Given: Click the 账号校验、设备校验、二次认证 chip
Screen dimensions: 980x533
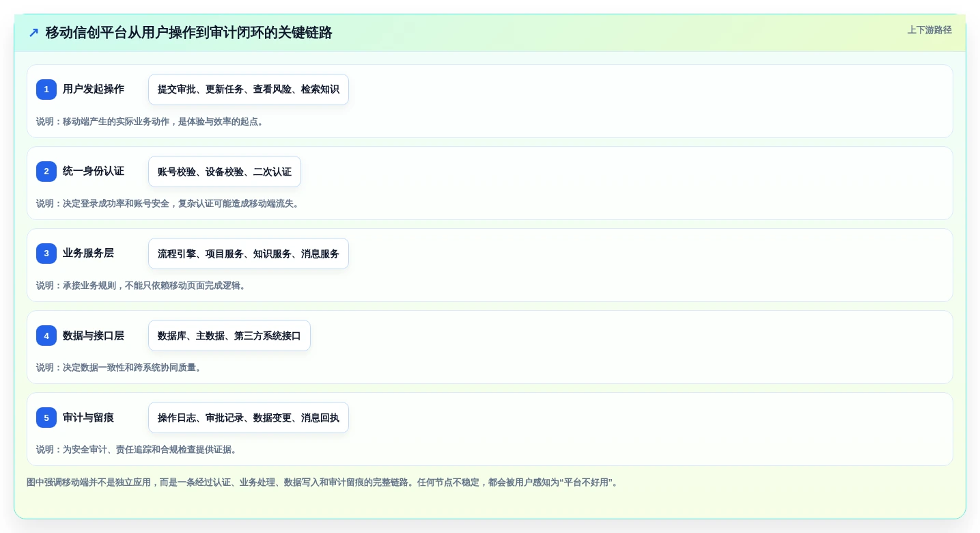Looking at the screenshot, I should (x=225, y=172).
